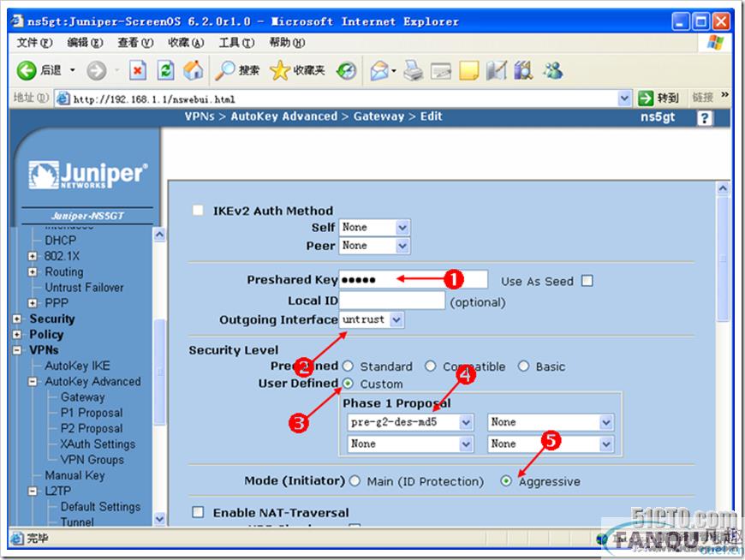
Task: Click Juniper Networks logo
Action: [x=88, y=176]
